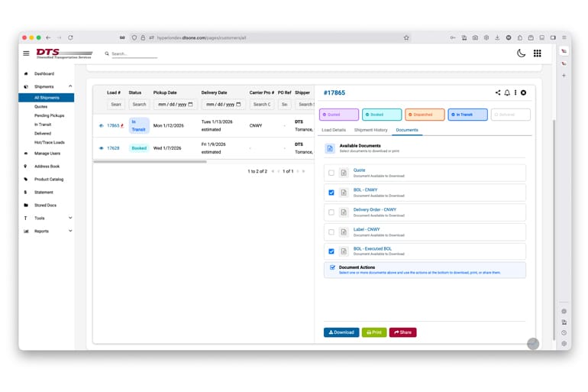Open load 17865 link
This screenshot has height=392, width=588.
(x=113, y=125)
